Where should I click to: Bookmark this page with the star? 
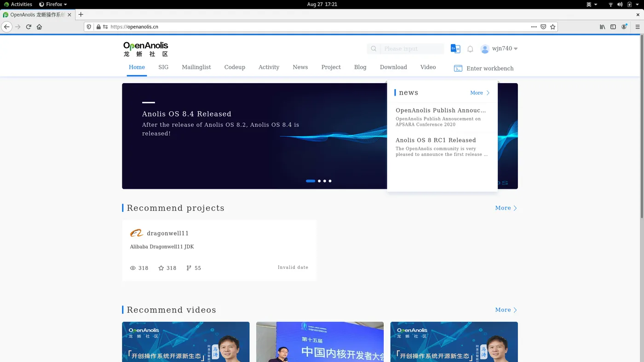pos(553,27)
